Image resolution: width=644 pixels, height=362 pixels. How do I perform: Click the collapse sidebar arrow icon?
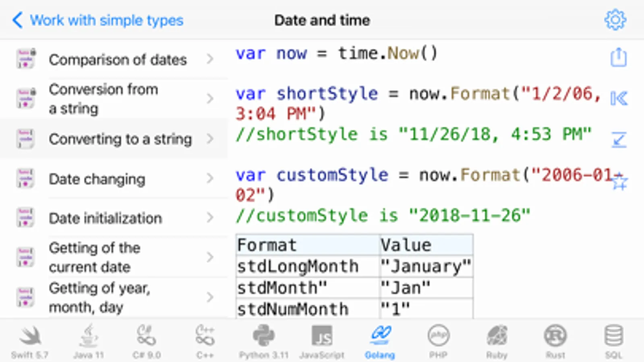click(x=619, y=98)
